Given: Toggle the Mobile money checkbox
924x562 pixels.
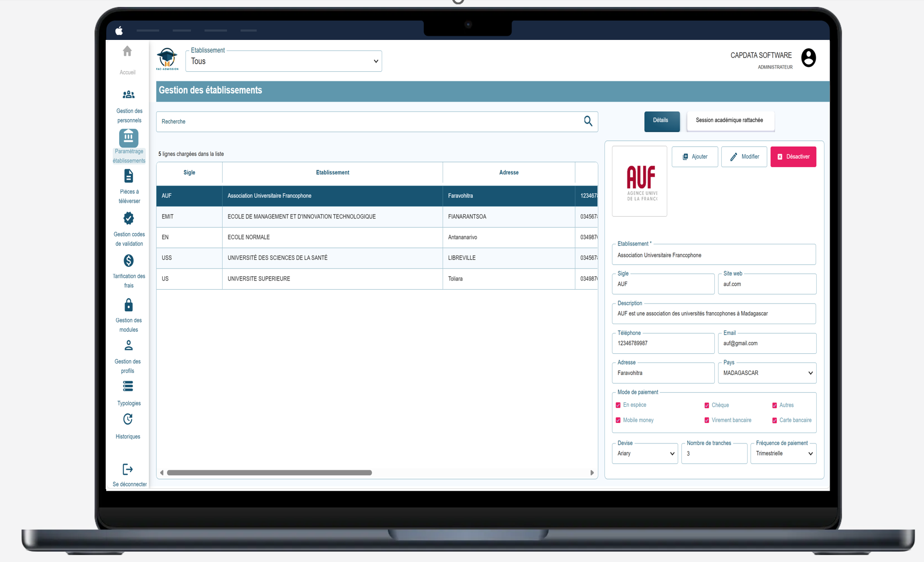Looking at the screenshot, I should pyautogui.click(x=618, y=420).
